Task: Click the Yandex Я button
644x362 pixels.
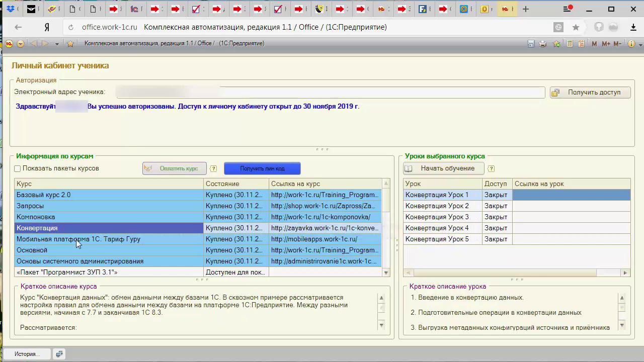Action: pos(47,27)
